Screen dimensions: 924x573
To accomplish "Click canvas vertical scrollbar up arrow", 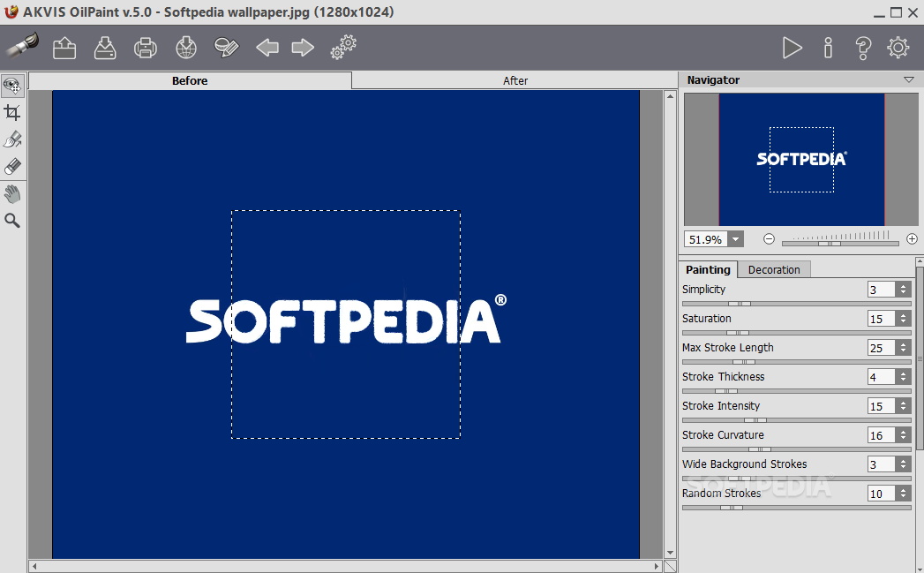I will (670, 95).
